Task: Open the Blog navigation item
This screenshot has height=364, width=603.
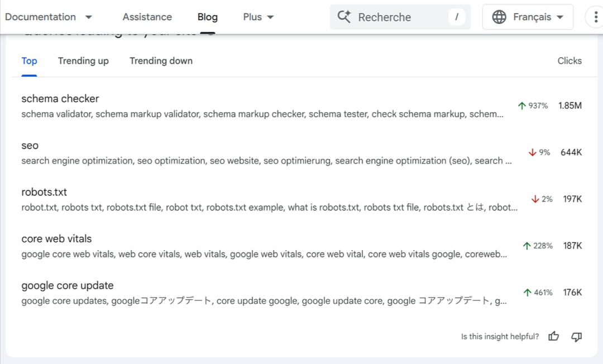Action: point(207,17)
